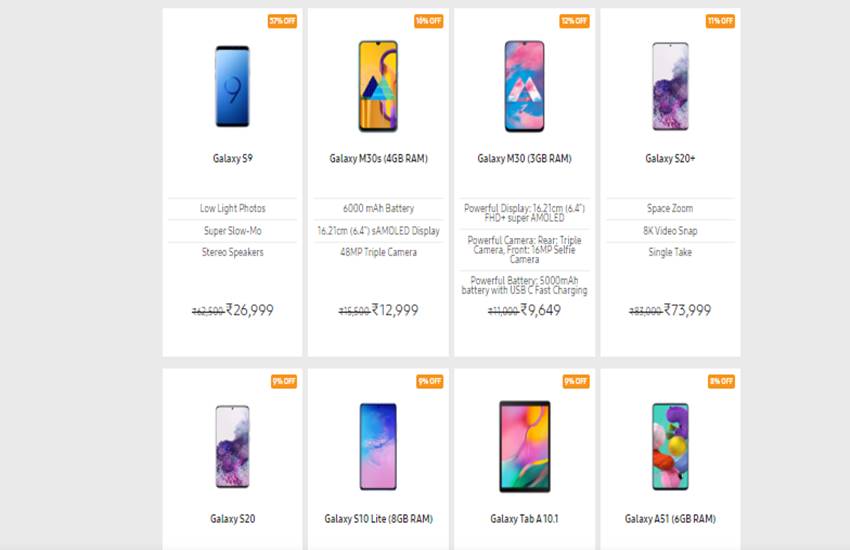Click the Galaxy S9 title link
This screenshot has width=850, height=550.
233,158
